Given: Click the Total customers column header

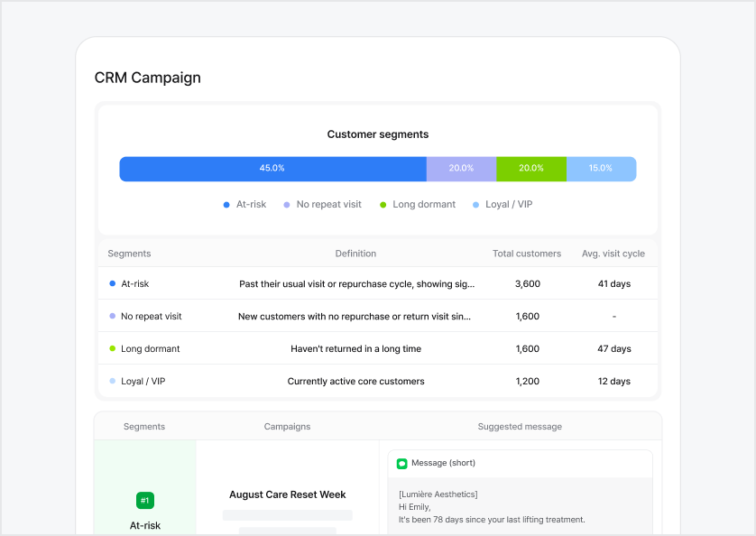Looking at the screenshot, I should coord(527,254).
